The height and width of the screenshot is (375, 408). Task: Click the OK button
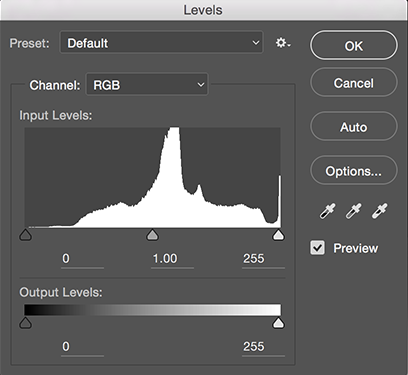click(354, 46)
